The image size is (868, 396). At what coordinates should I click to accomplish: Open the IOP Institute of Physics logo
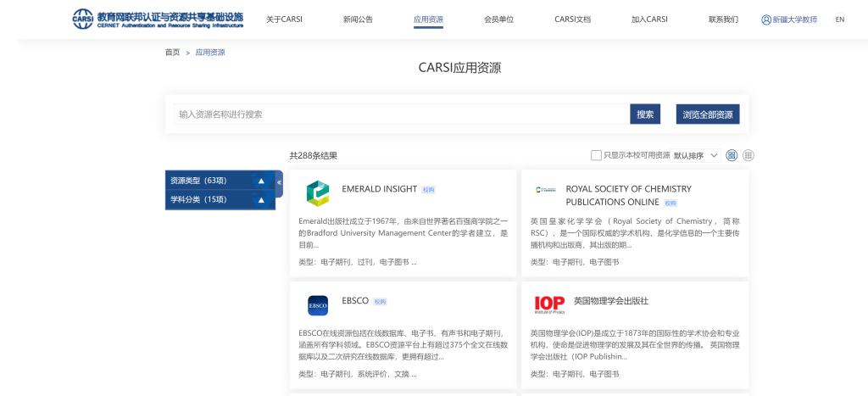[549, 304]
